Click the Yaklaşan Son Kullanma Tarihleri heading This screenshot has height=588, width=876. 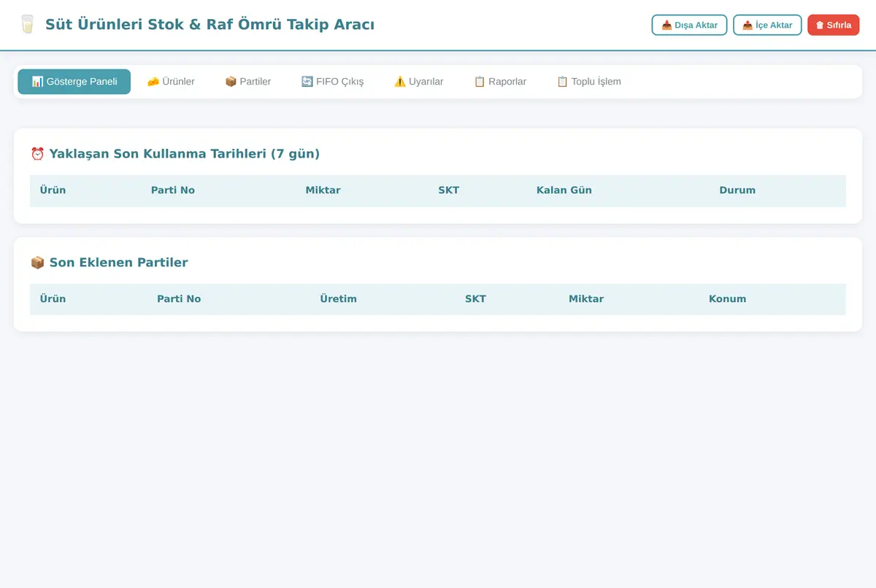tap(175, 154)
